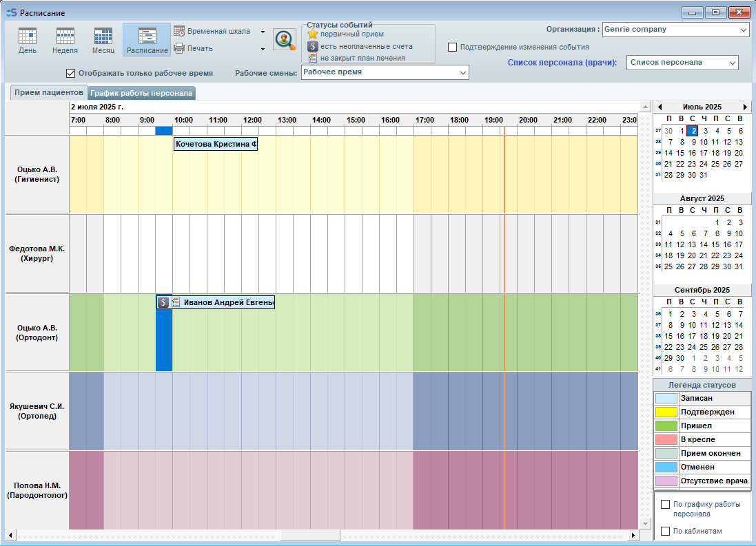This screenshot has width=756, height=546.
Task: Go to next month in calendar
Action: tap(745, 107)
